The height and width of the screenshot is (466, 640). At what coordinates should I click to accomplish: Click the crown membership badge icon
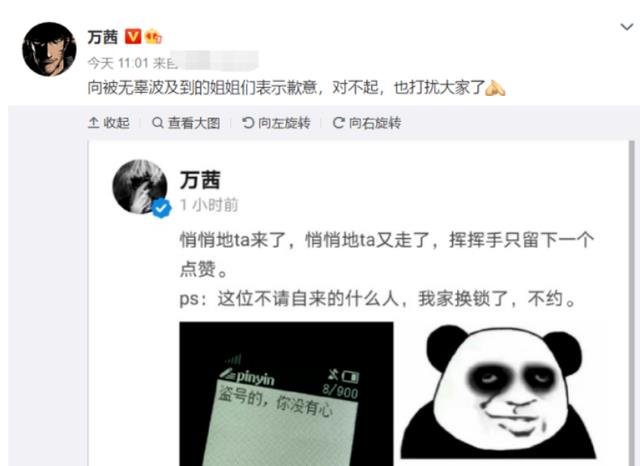[153, 36]
